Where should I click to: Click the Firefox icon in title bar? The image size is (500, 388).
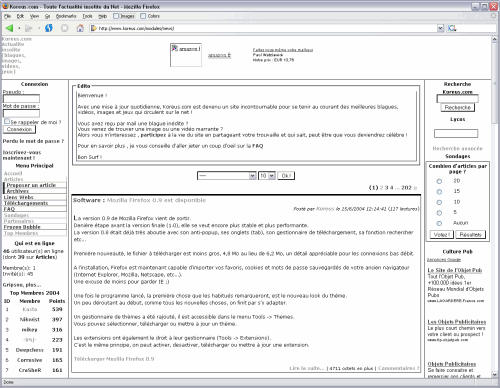coord(5,6)
